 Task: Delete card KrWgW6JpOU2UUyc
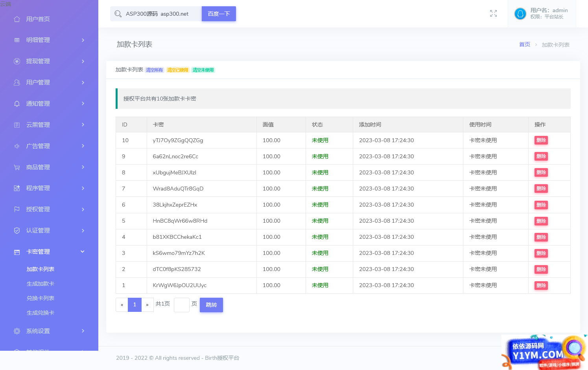point(541,286)
